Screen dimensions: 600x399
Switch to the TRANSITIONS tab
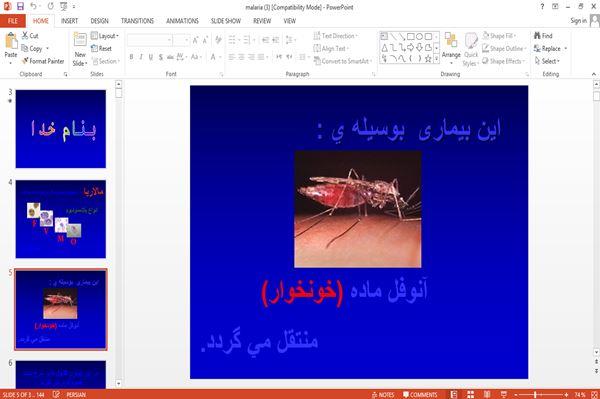(x=137, y=21)
